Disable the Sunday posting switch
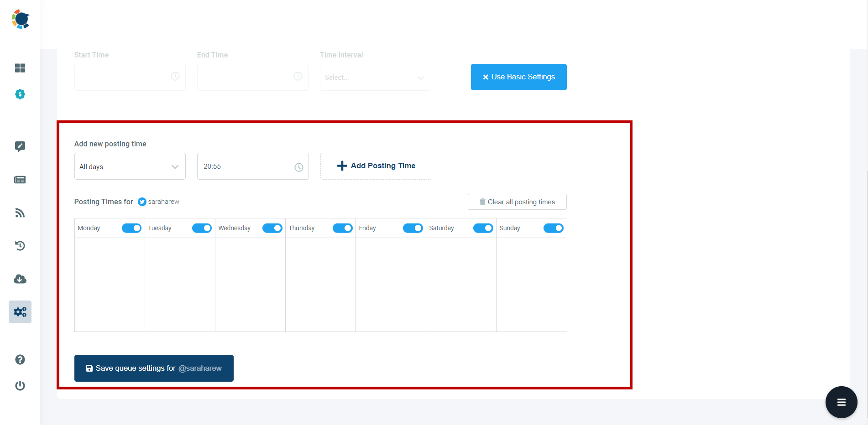Screen dimensions: 868x425 point(554,228)
